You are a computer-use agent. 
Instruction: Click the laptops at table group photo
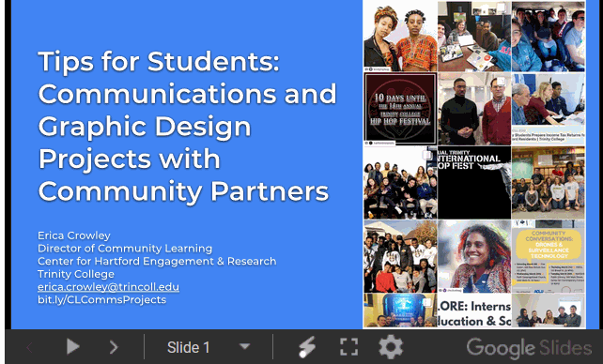(474, 36)
